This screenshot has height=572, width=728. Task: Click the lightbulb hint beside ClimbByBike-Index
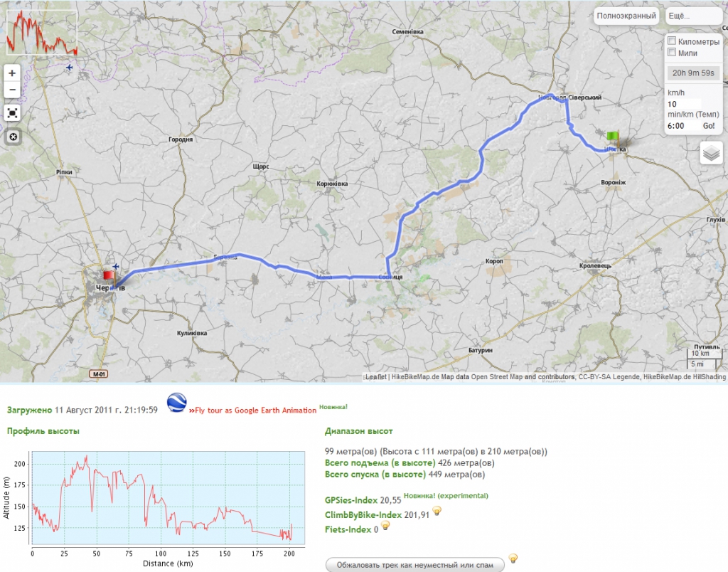[x=438, y=511]
